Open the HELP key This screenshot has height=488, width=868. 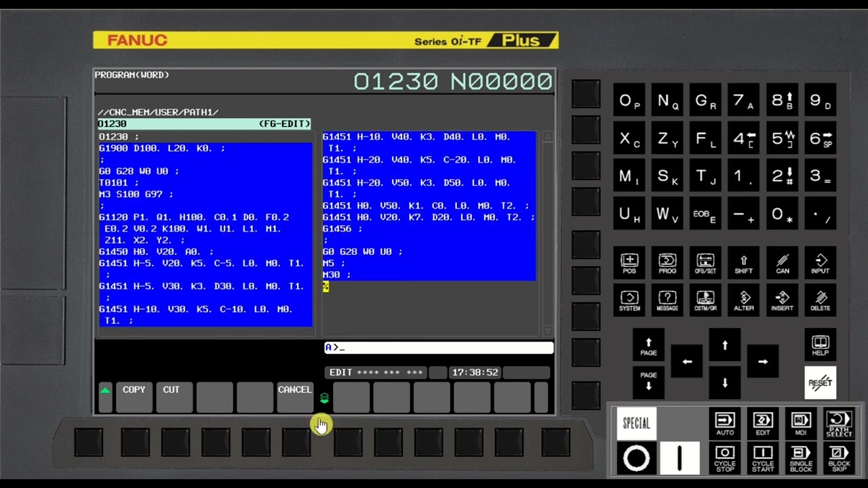pyautogui.click(x=820, y=346)
